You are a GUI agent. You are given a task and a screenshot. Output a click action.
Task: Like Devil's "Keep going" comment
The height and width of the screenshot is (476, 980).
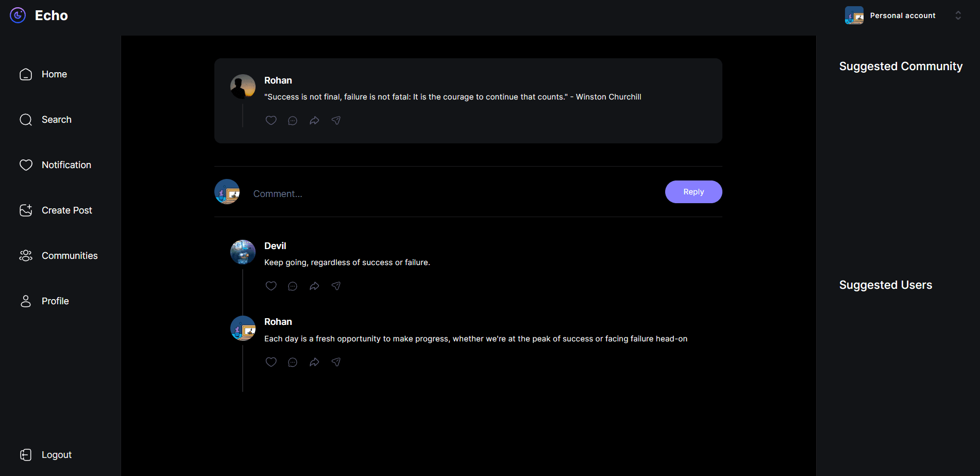(x=271, y=286)
